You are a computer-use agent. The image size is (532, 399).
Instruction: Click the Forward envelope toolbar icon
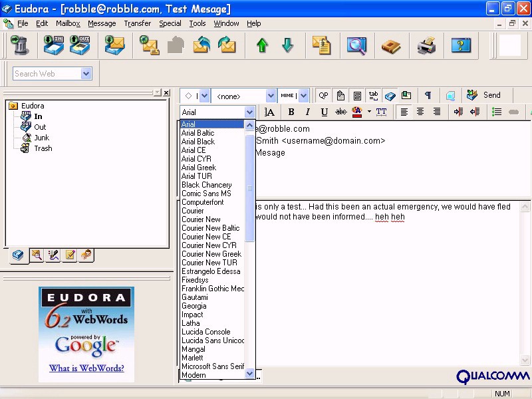point(227,45)
